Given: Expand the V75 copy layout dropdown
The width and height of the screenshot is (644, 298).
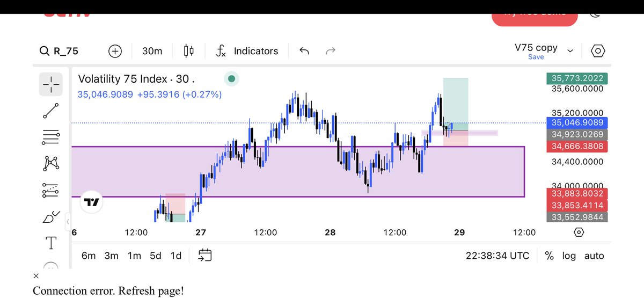Looking at the screenshot, I should [570, 51].
